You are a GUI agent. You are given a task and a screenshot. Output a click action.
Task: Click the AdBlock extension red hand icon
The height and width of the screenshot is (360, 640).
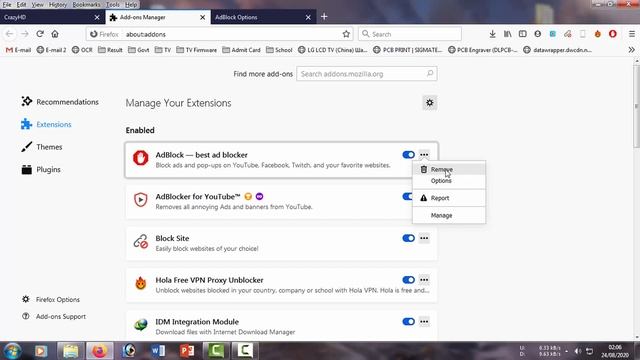point(140,158)
